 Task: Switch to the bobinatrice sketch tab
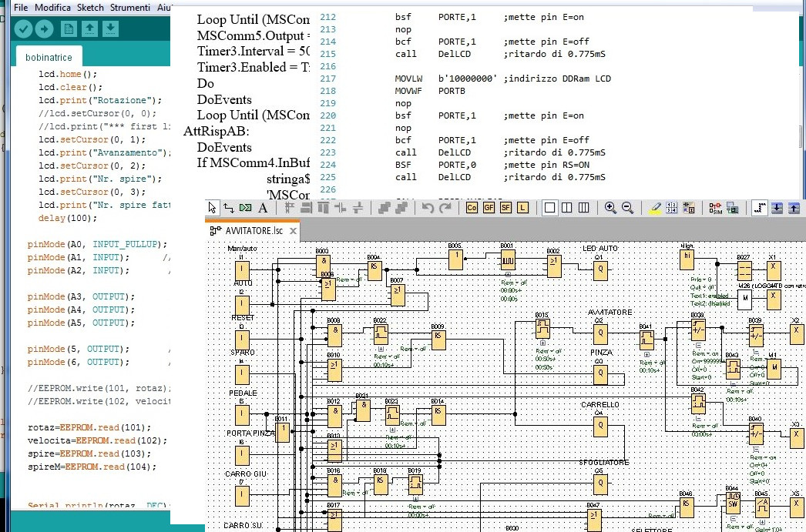pyautogui.click(x=49, y=58)
